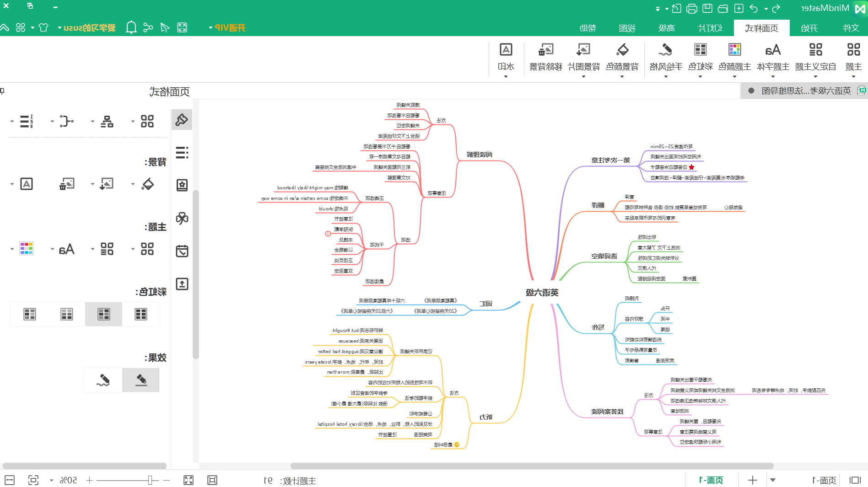Switch to the 高级 ribbon tab

pos(666,28)
